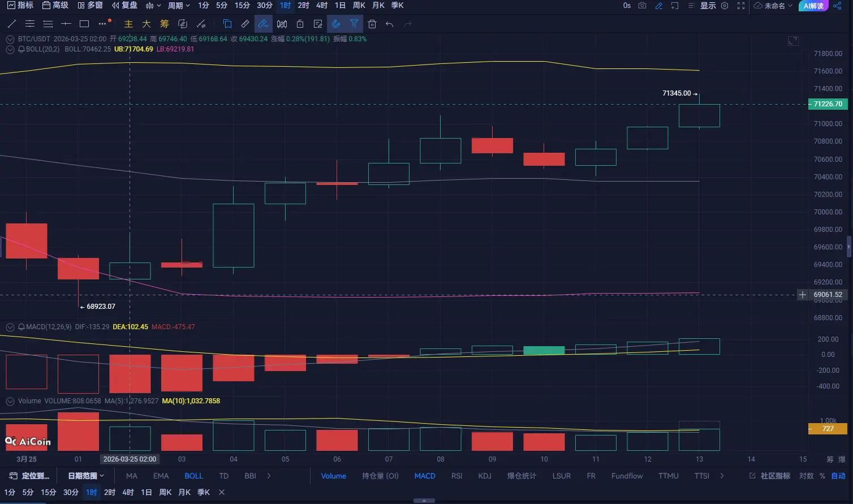Click the 大 large-order icon
The height and width of the screenshot is (504, 853).
[x=147, y=24]
